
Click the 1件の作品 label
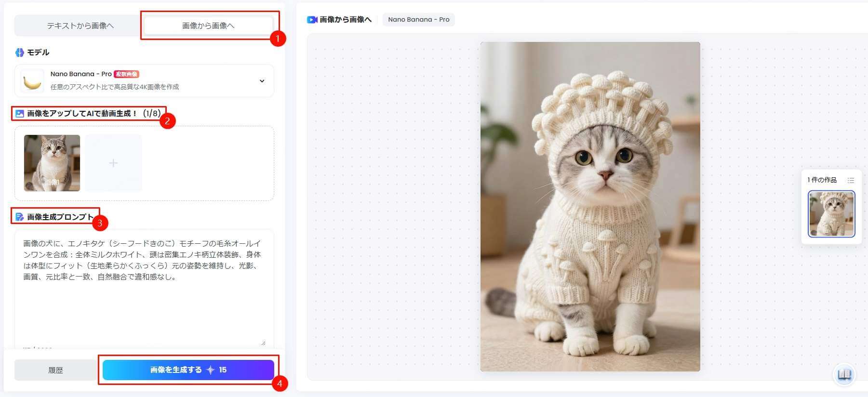tap(822, 180)
